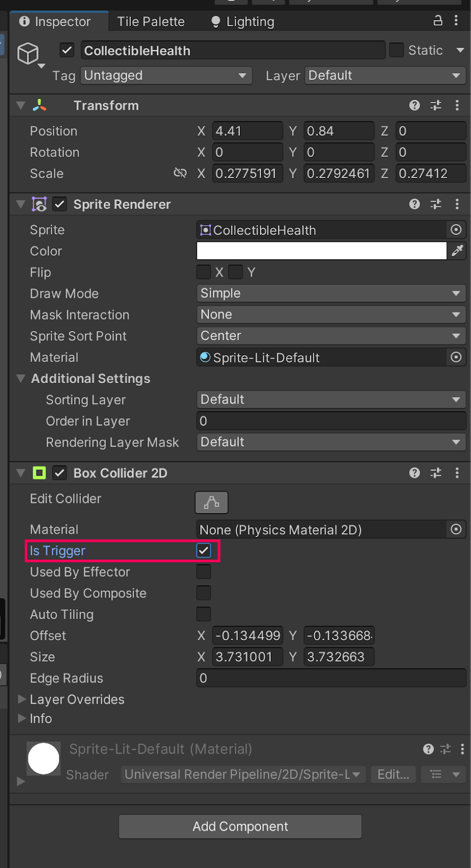Screen dimensions: 471x868
Task: Open the Physics Material 2D object picker
Action: (x=456, y=529)
